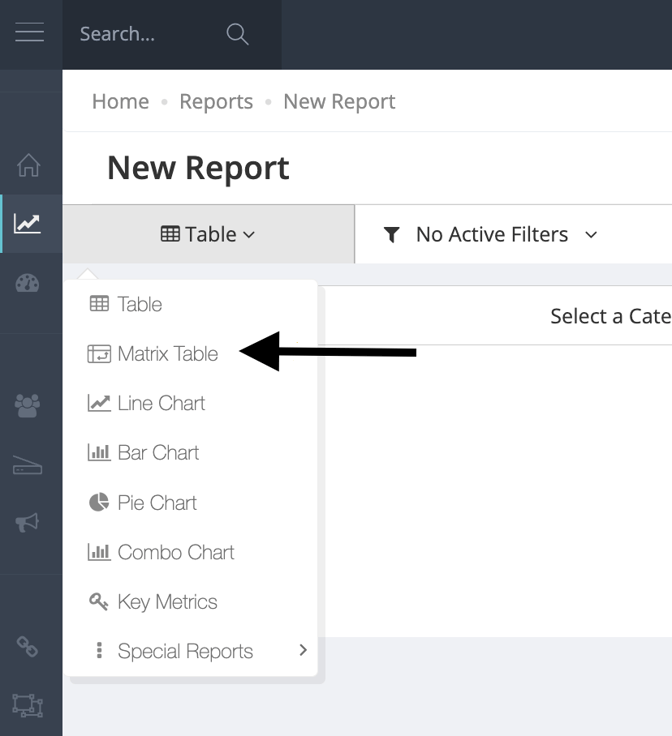Open Dashboards via sidebar palette icon
Screen dimensions: 672x736
point(28,283)
